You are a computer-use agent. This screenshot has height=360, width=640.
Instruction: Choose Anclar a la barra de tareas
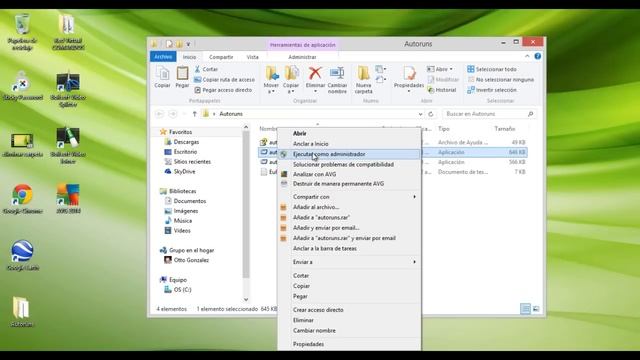click(349, 249)
